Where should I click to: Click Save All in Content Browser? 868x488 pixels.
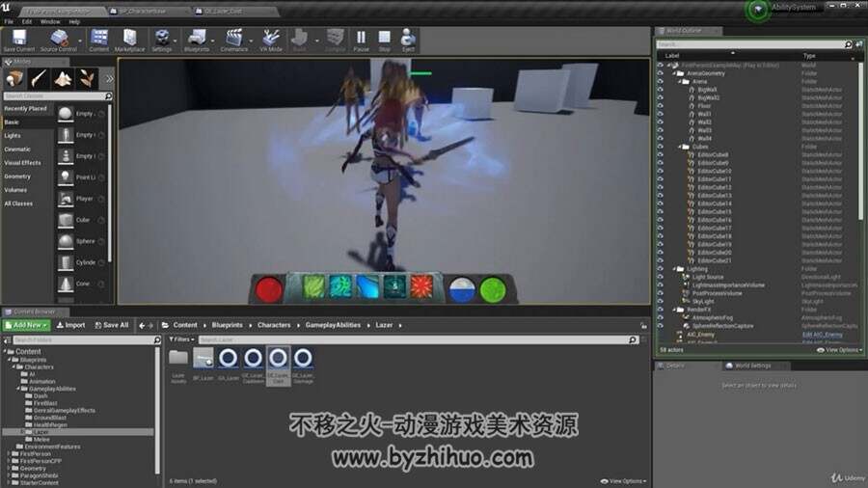coord(112,325)
